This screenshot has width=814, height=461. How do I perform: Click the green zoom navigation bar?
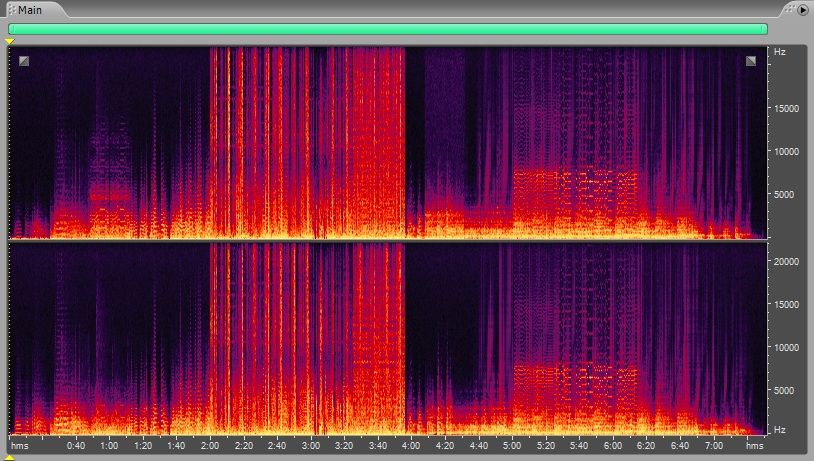tap(387, 29)
